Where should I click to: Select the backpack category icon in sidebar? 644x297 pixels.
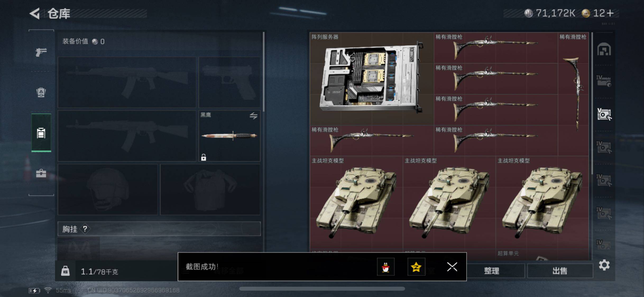pos(41,92)
